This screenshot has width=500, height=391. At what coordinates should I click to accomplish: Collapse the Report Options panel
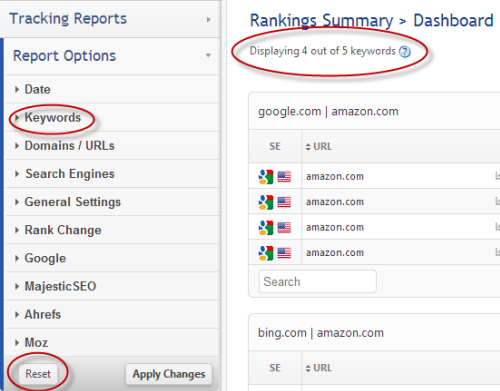112,56
